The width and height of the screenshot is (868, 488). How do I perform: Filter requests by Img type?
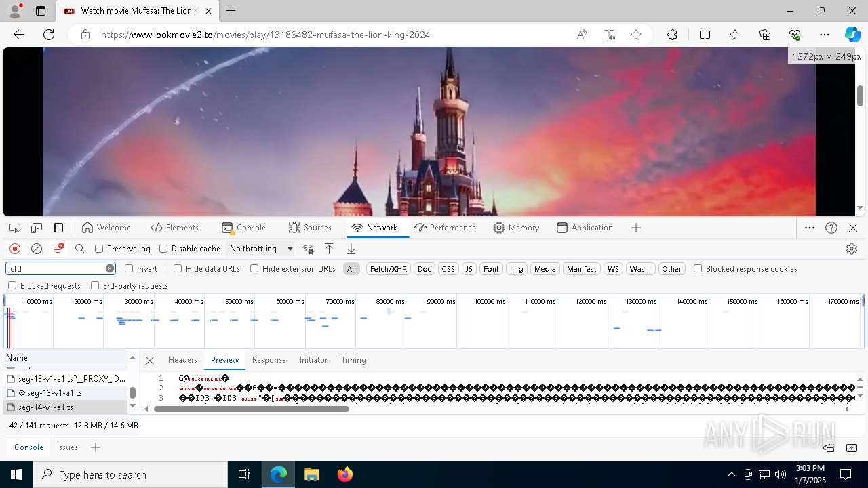tap(517, 269)
